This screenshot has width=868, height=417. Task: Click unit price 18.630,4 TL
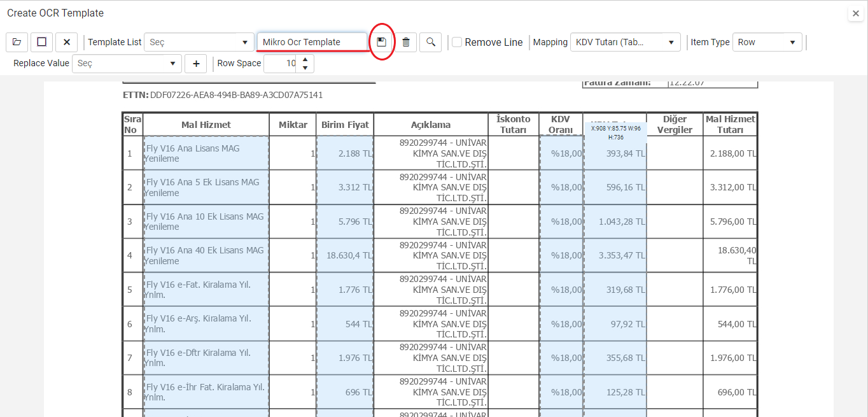(349, 255)
